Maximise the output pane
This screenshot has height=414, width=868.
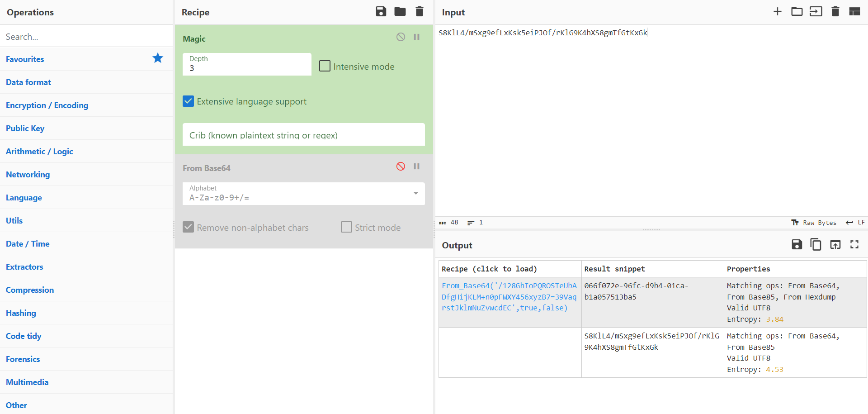[x=854, y=245]
